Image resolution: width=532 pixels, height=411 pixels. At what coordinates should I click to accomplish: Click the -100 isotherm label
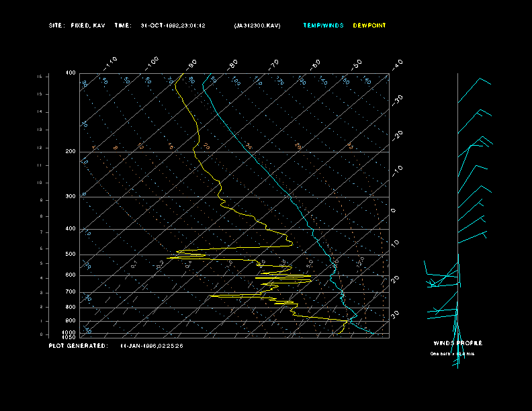point(152,64)
